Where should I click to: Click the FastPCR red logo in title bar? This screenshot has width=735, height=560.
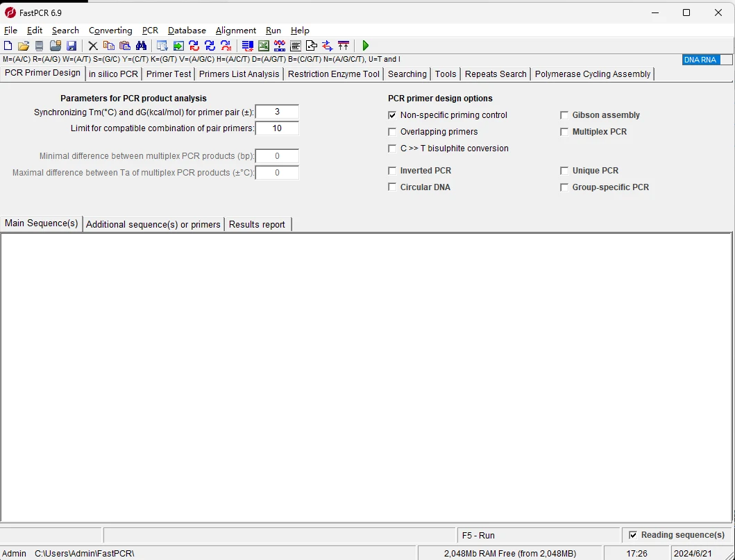coord(10,12)
